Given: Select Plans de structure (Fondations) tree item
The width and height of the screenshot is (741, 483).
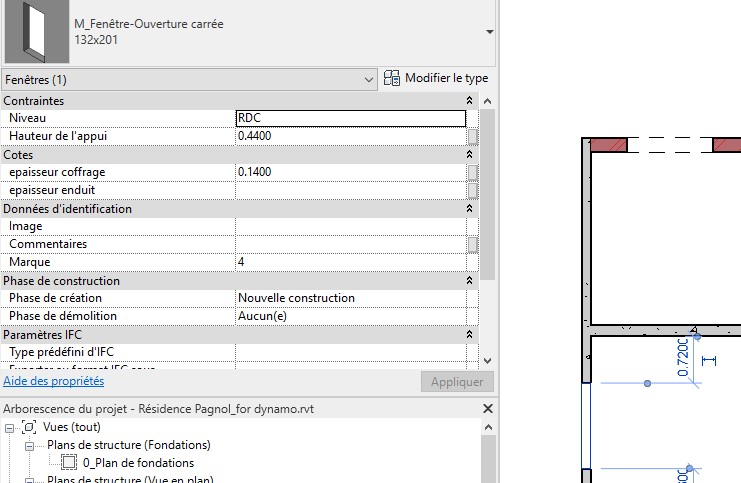Looking at the screenshot, I should click(129, 445).
